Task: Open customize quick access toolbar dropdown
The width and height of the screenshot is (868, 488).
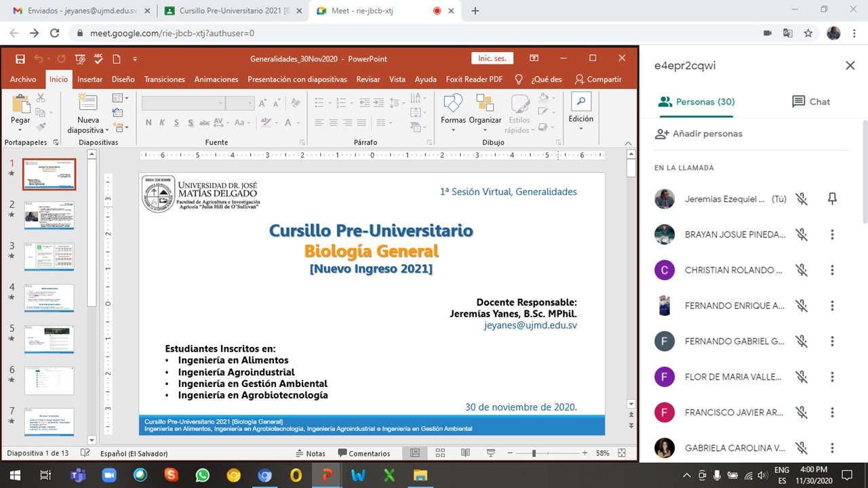Action: point(135,59)
